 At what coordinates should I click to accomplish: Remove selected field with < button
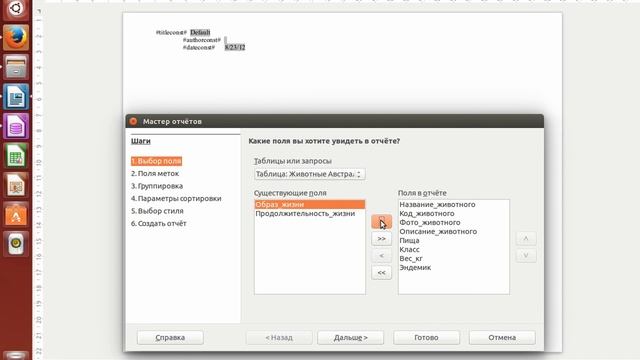382,256
